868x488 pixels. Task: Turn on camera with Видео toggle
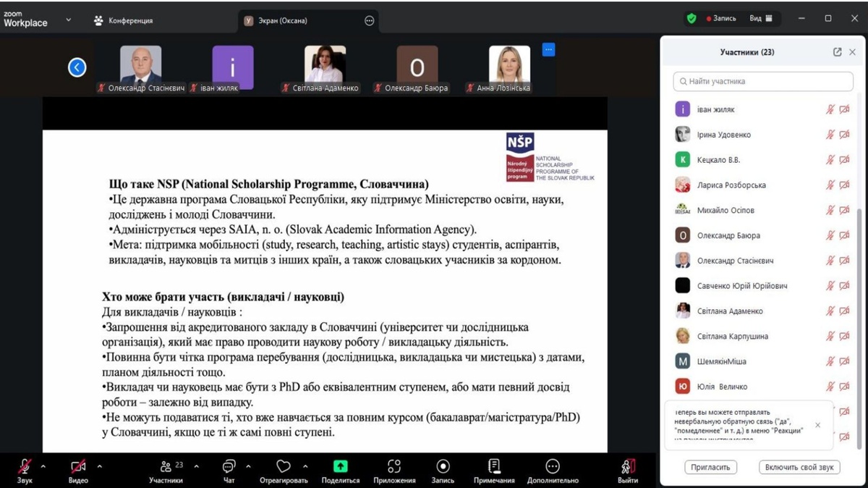78,466
